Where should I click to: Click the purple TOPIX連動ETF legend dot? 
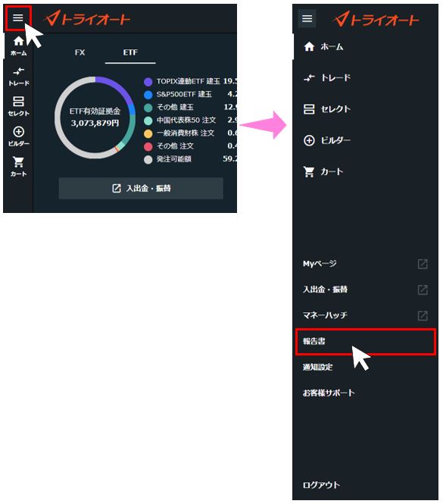pyautogui.click(x=148, y=82)
